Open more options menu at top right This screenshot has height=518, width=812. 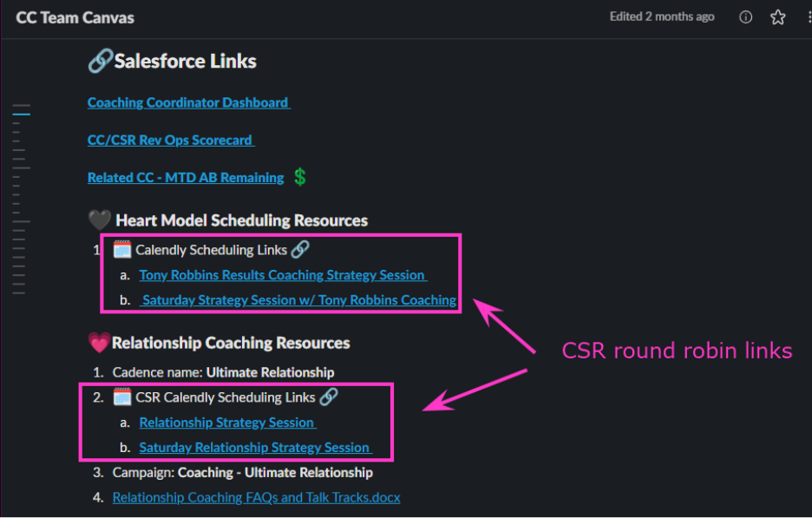pyautogui.click(x=809, y=17)
